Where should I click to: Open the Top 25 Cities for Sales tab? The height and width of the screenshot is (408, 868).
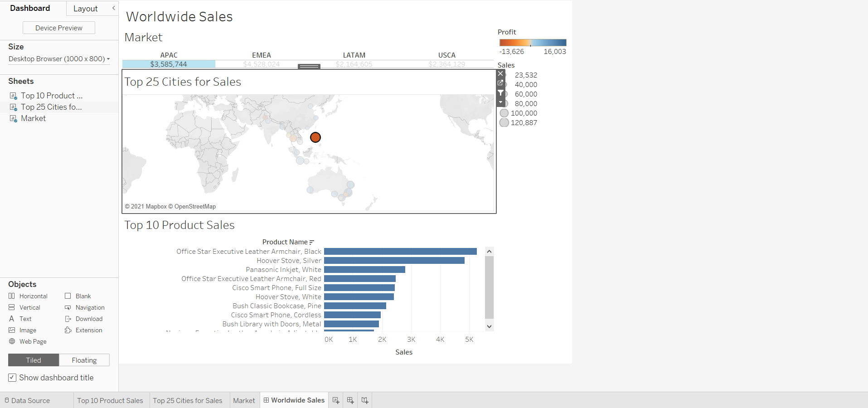[x=188, y=400]
